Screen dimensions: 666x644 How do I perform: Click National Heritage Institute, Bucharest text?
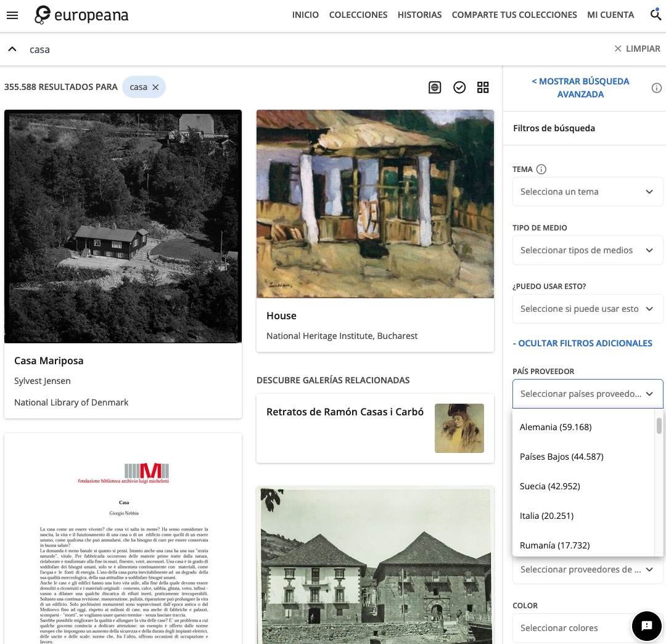(342, 336)
